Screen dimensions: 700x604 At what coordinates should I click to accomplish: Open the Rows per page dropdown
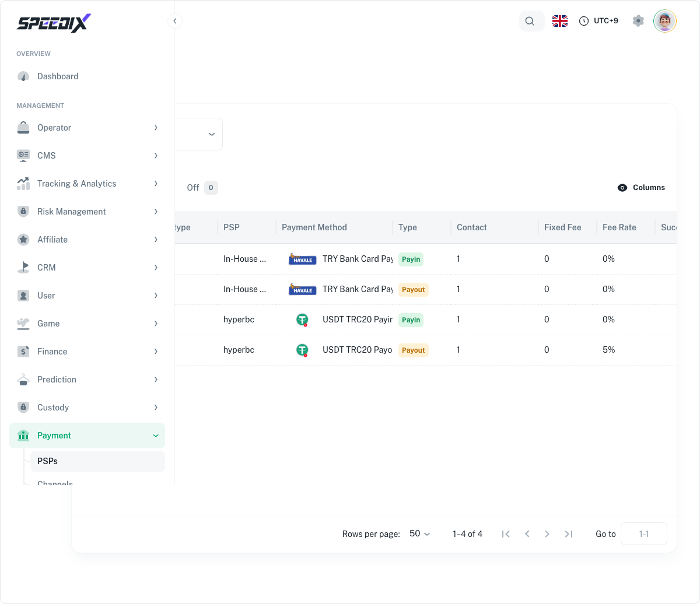pyautogui.click(x=419, y=533)
